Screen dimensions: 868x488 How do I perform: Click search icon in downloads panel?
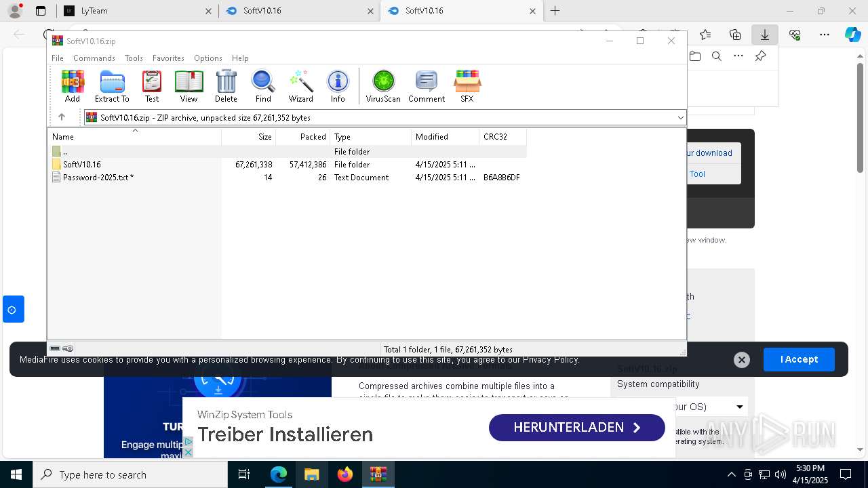[x=717, y=56]
